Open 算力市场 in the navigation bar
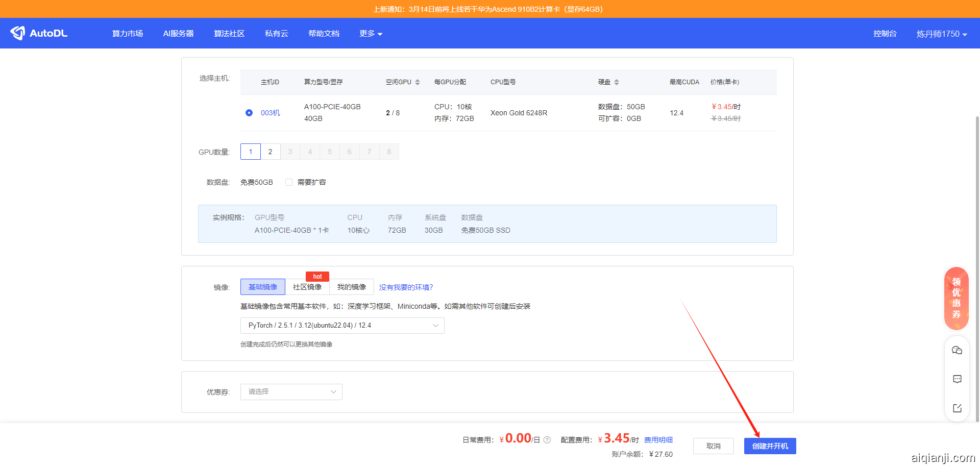Image resolution: width=980 pixels, height=469 pixels. [128, 34]
